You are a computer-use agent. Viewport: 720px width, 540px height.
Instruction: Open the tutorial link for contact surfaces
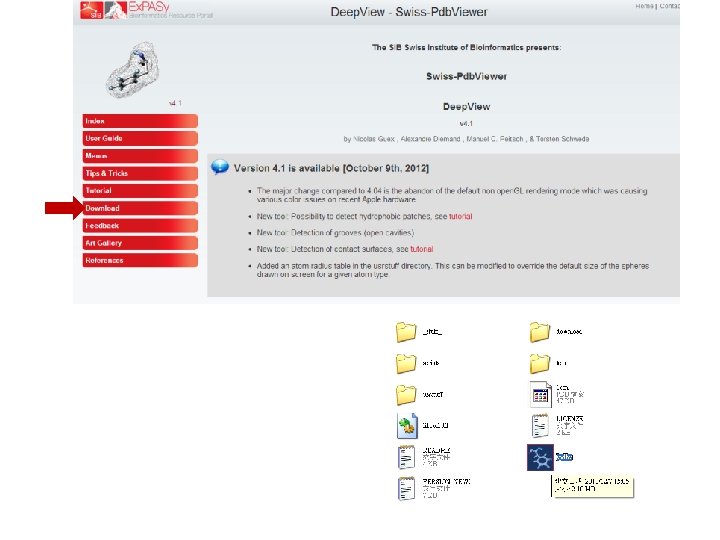point(422,249)
